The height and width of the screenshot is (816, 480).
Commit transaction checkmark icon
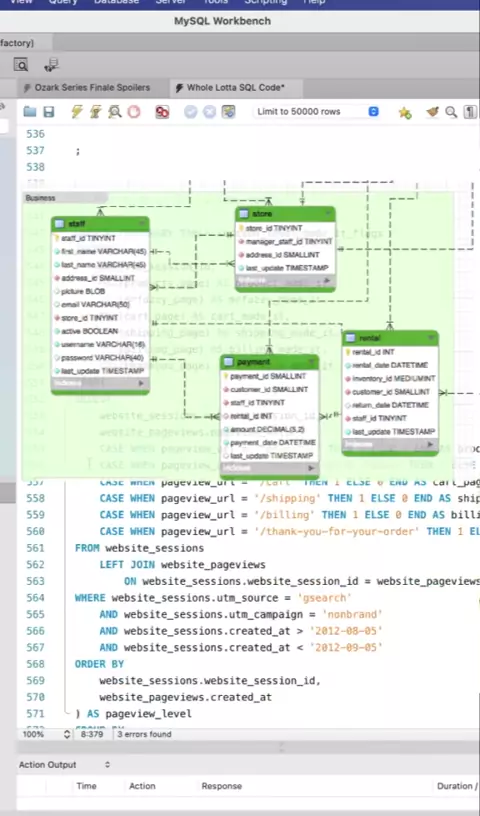click(x=191, y=111)
